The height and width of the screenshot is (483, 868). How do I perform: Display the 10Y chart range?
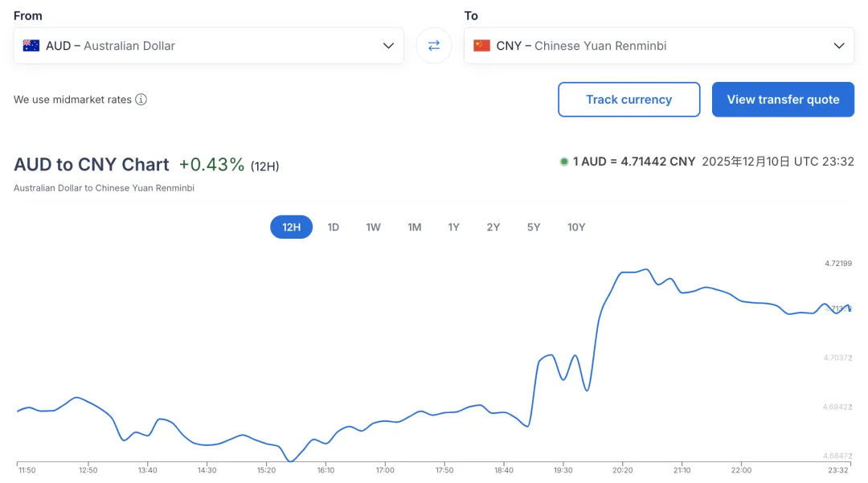pos(576,227)
